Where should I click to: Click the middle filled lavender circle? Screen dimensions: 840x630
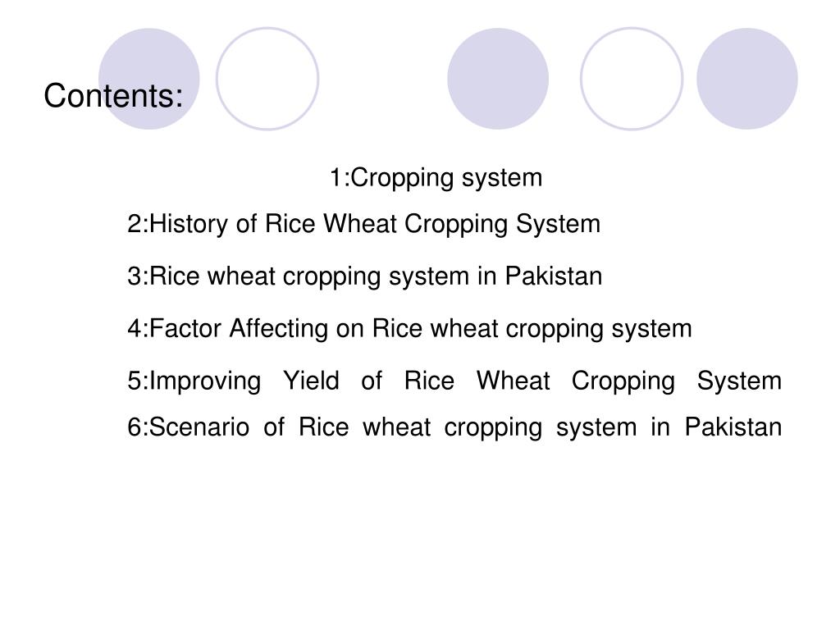(x=498, y=79)
